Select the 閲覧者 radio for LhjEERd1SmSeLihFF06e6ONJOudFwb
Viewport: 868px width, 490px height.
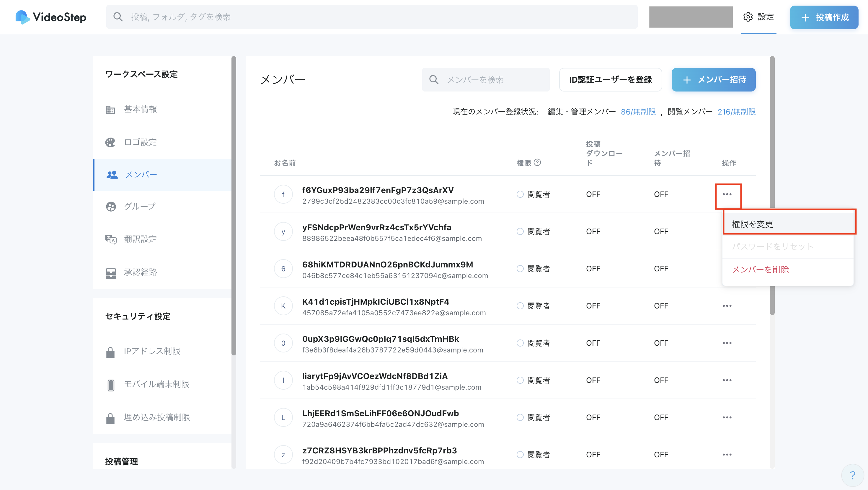click(520, 417)
